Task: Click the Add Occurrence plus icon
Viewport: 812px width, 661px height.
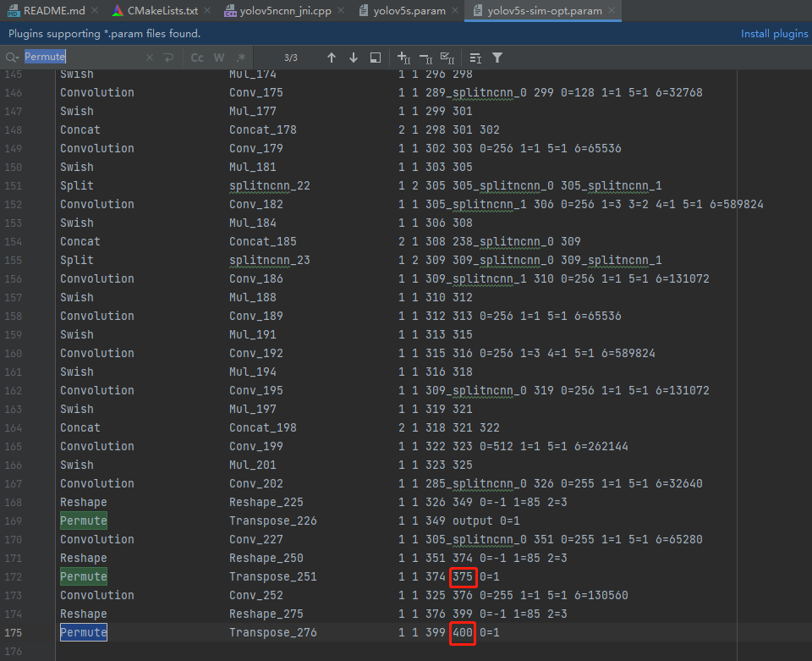Action: click(404, 58)
